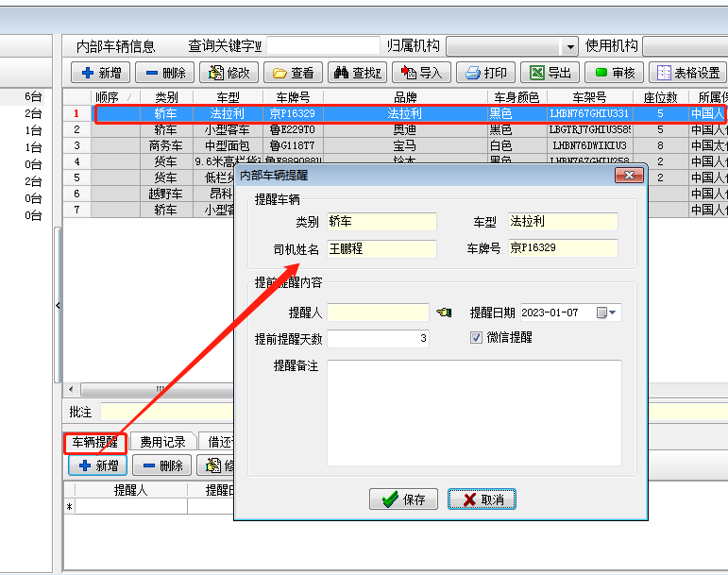The image size is (728, 575).
Task: Click the 打印 (Print) toolbar button
Action: [x=485, y=73]
